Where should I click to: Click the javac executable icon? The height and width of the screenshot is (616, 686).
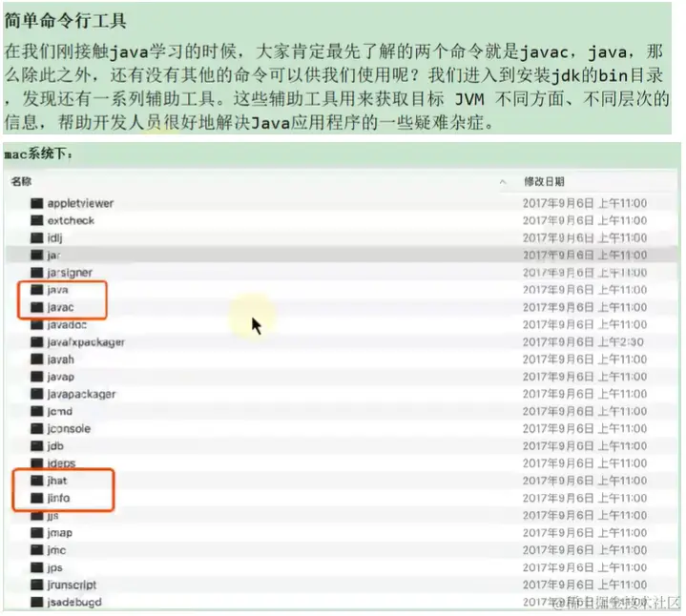tap(37, 307)
